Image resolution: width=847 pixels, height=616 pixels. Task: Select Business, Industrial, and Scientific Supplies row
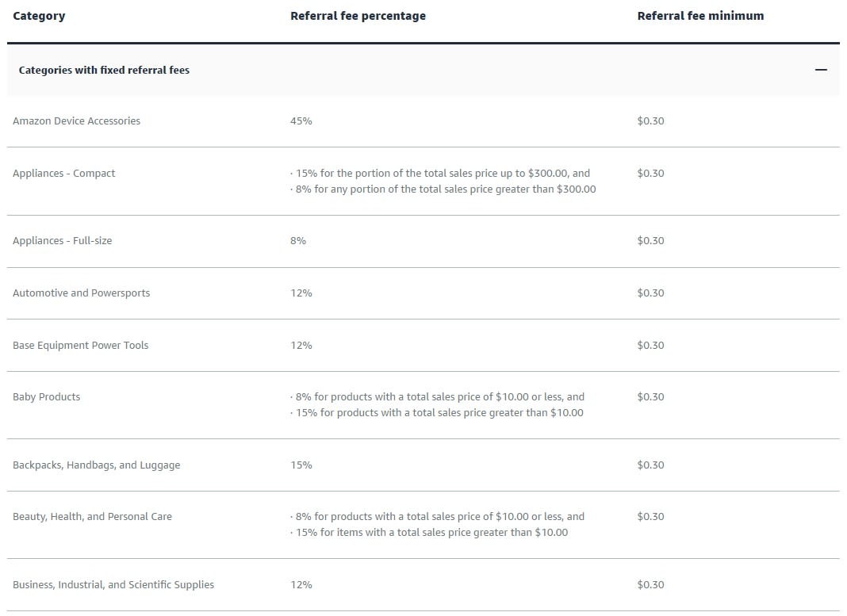(x=113, y=584)
